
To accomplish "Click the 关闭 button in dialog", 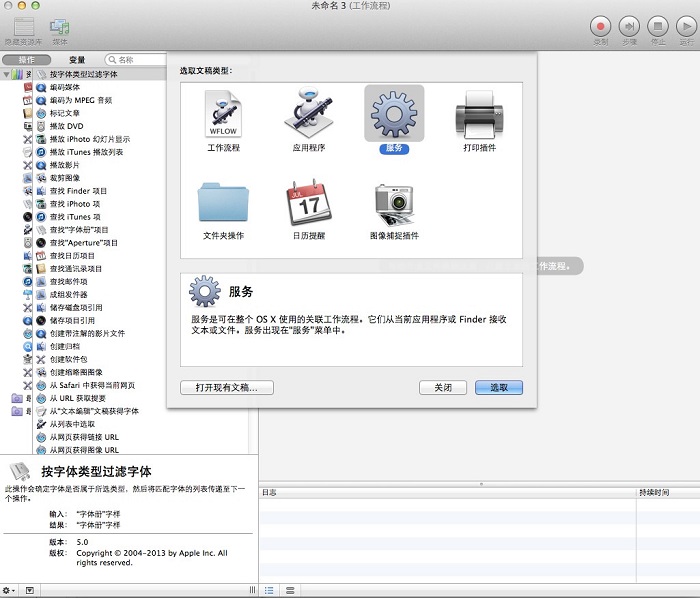I will pyautogui.click(x=443, y=387).
